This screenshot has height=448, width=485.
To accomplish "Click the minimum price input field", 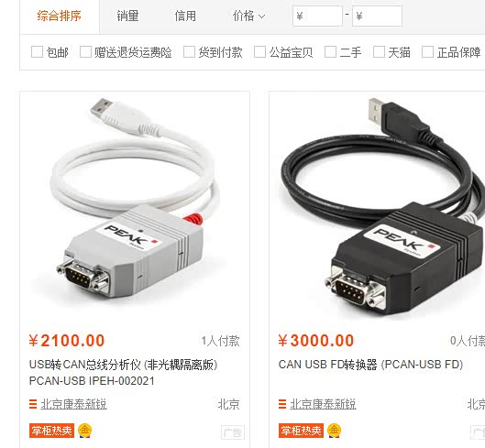I will tap(317, 16).
